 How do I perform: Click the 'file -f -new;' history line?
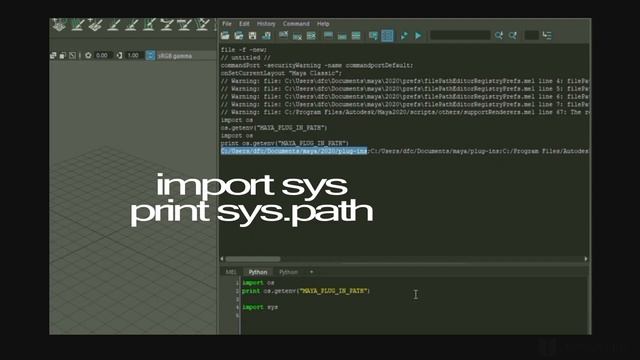click(244, 50)
